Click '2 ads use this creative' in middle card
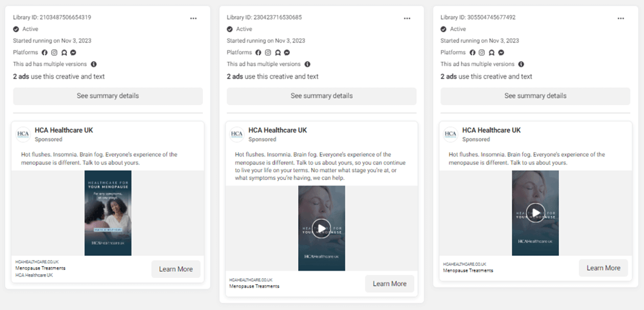 [x=272, y=77]
